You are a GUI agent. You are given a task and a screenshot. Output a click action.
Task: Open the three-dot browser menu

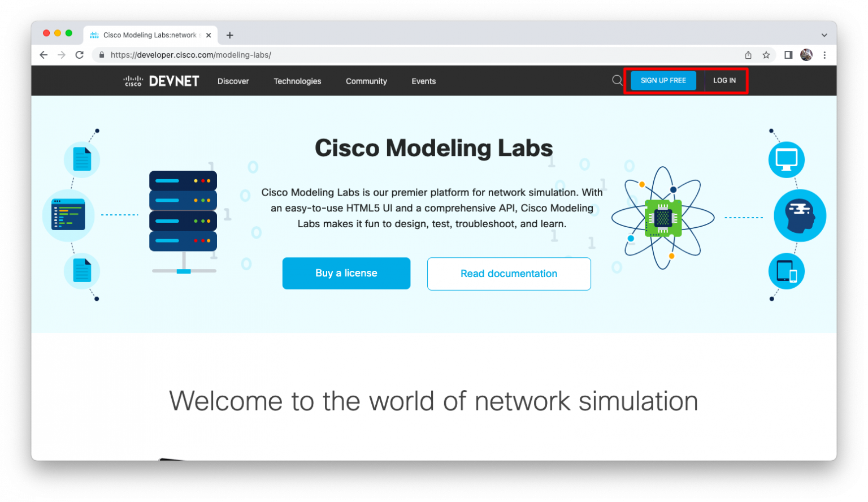tap(825, 55)
